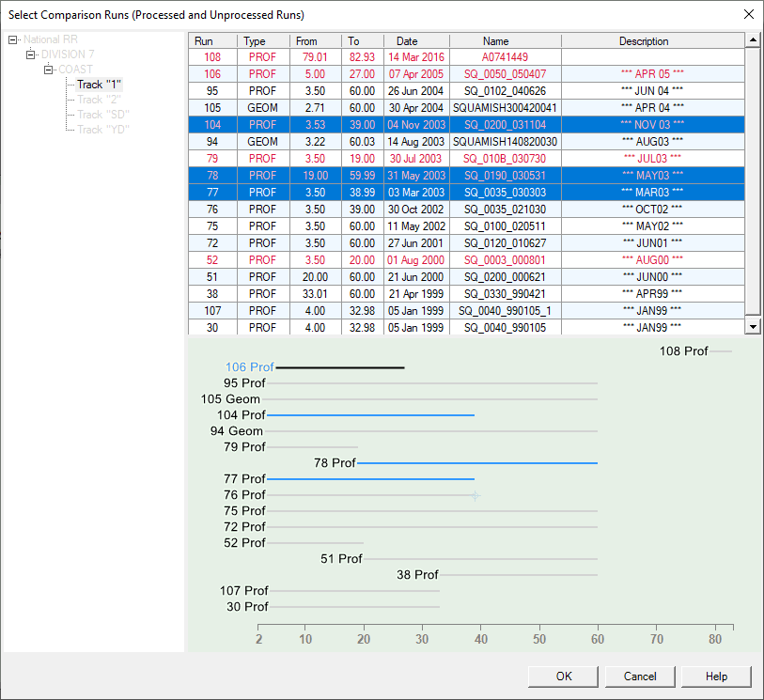Select Track "1" in the tree
This screenshot has width=764, height=700.
[99, 85]
